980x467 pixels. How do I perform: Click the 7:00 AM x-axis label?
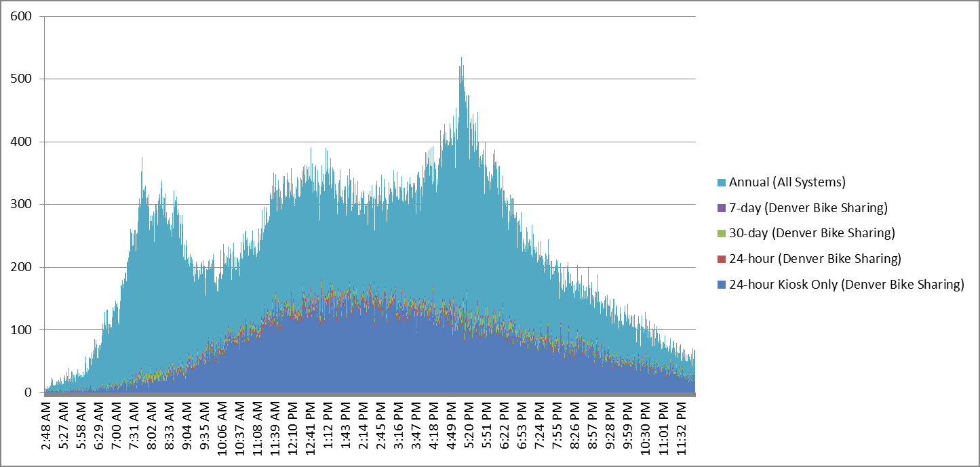tap(117, 425)
